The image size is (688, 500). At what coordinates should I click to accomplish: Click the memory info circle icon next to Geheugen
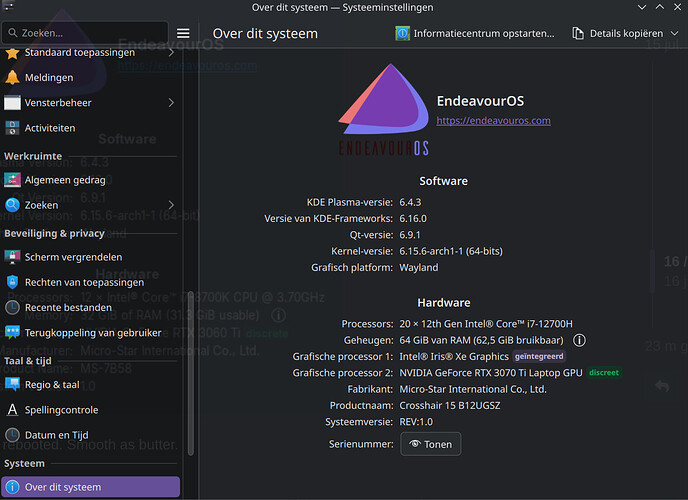(579, 340)
